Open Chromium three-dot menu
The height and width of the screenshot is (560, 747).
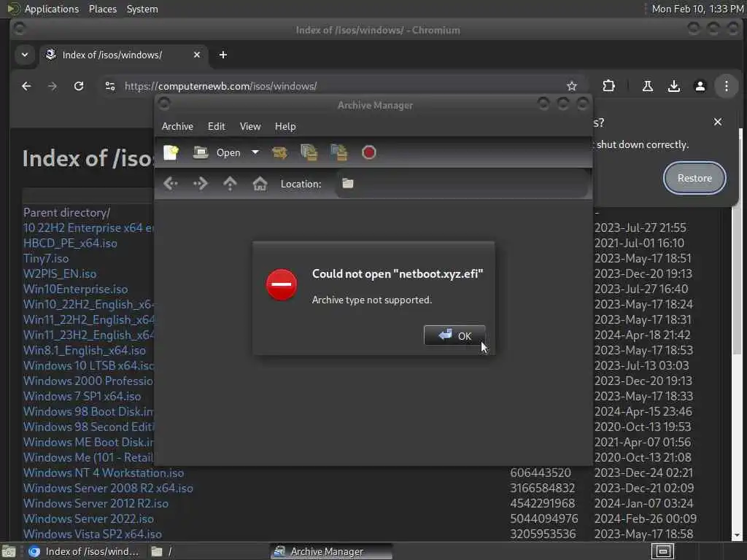click(726, 86)
